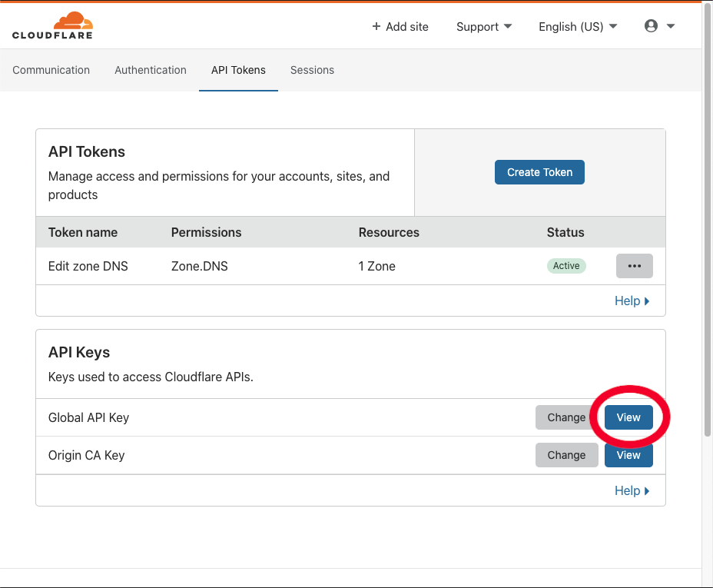Select the API Tokens tab
This screenshot has width=713, height=588.
point(238,70)
